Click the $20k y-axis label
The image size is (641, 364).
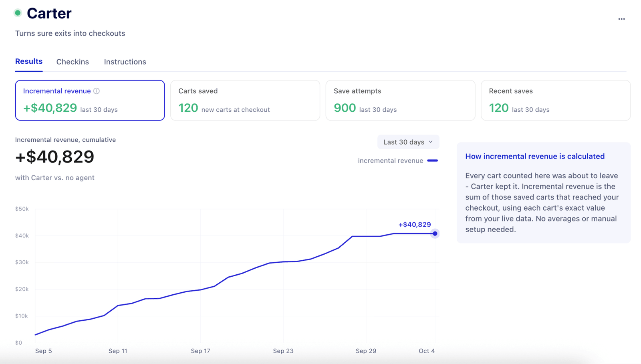pos(22,289)
